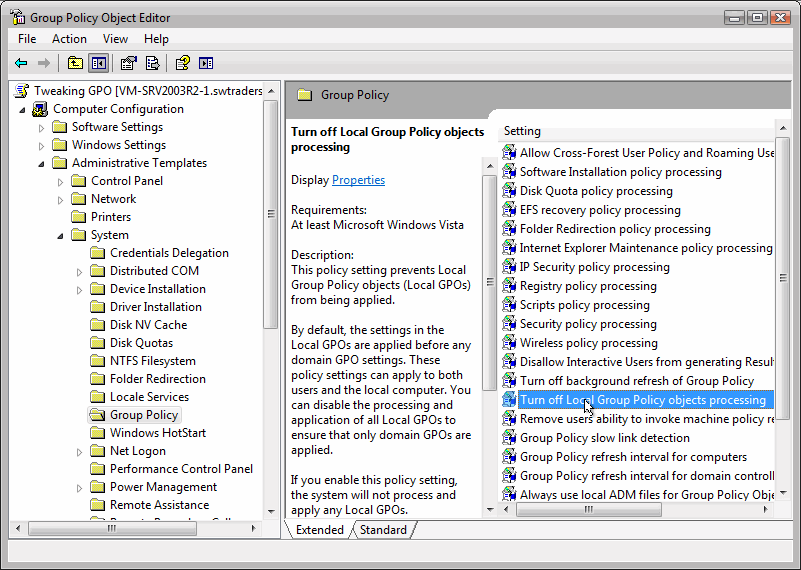801x570 pixels.
Task: Click the Export List toolbar icon
Action: tap(152, 63)
